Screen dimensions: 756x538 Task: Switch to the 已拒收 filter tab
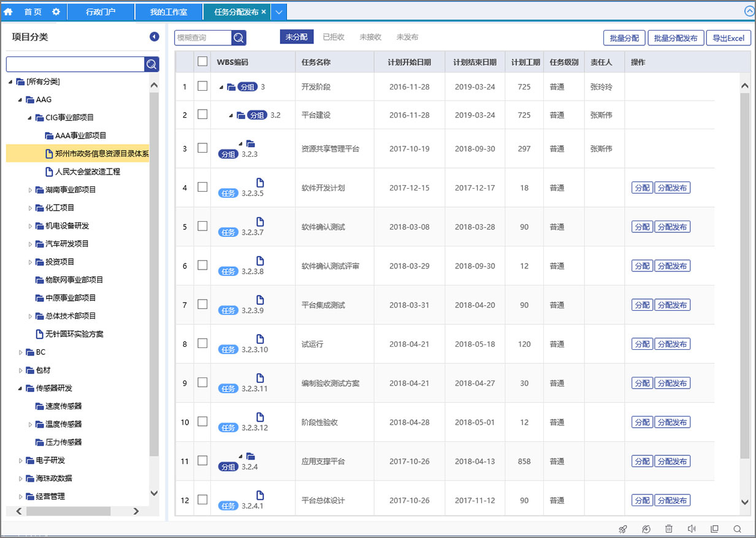(x=334, y=37)
